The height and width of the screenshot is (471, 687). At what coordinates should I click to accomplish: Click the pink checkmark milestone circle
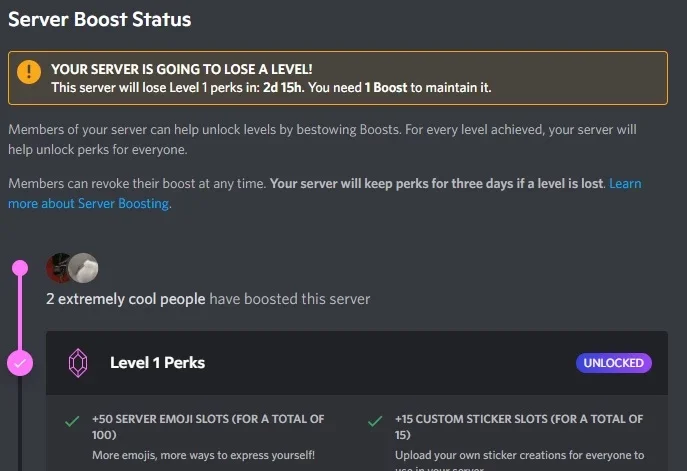20,363
